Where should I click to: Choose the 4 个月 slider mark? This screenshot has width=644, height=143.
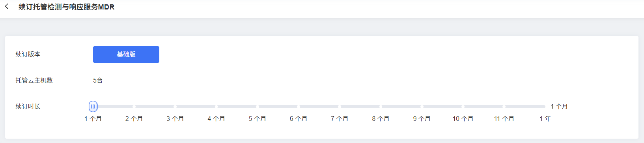pyautogui.click(x=216, y=107)
